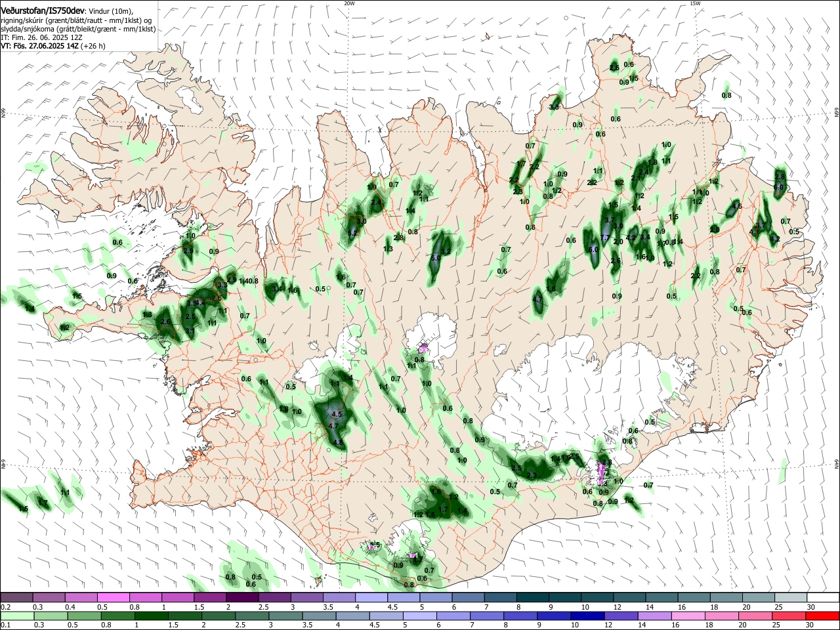Click the 7.7 precipitation value on map
The height and width of the screenshot is (630, 840).
pos(605,238)
